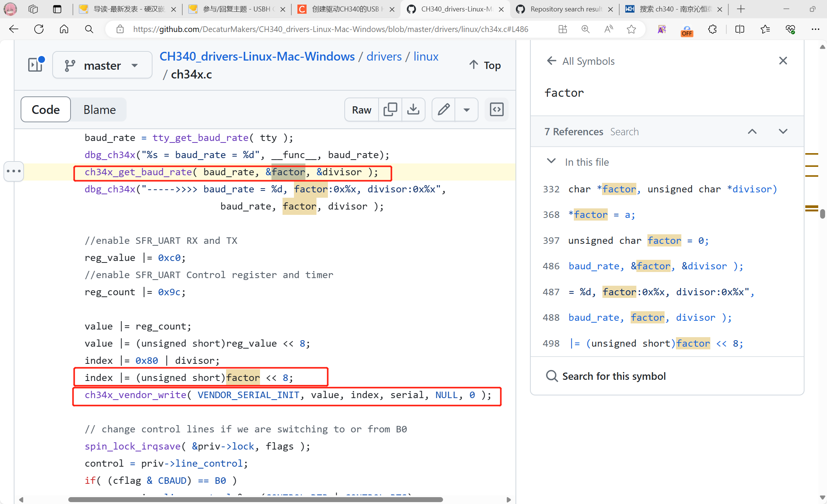Click Search for this symbol
Image resolution: width=827 pixels, height=504 pixels.
tap(606, 376)
